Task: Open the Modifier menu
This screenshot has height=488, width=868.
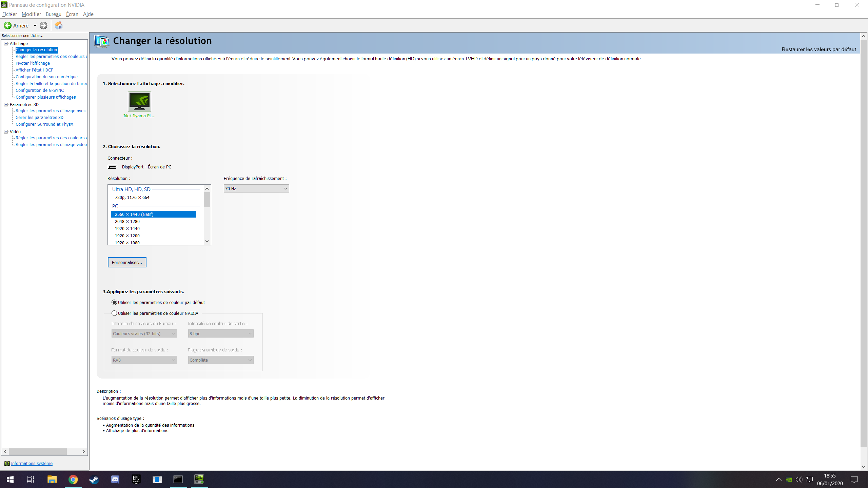Action: 31,14
